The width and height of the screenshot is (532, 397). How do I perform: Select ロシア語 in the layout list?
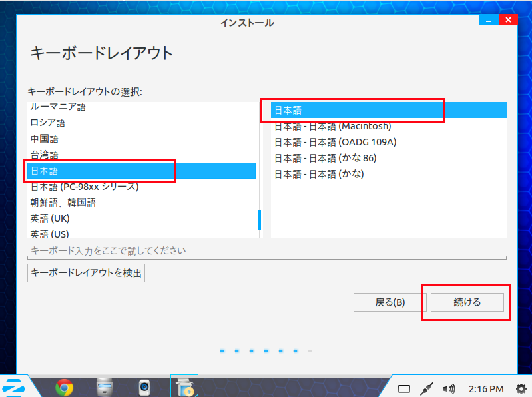pyautogui.click(x=141, y=123)
